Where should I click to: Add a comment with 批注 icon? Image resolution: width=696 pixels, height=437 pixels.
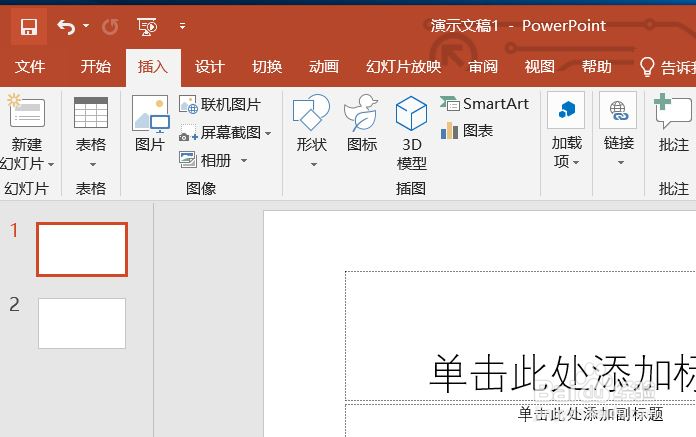673,111
